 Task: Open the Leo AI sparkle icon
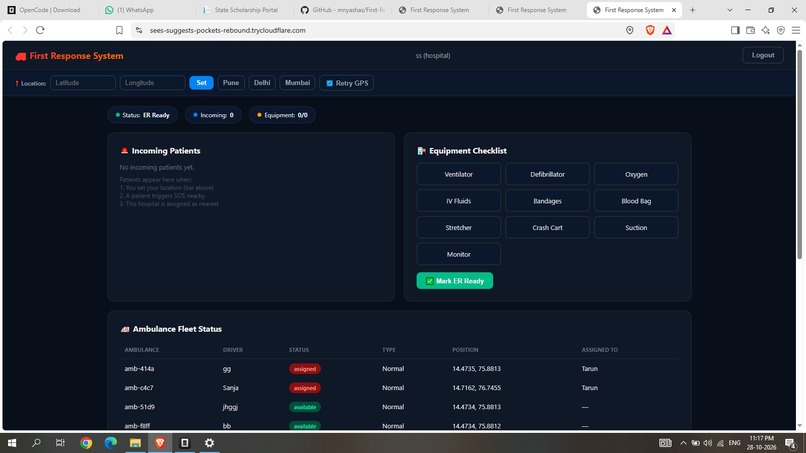(765, 30)
